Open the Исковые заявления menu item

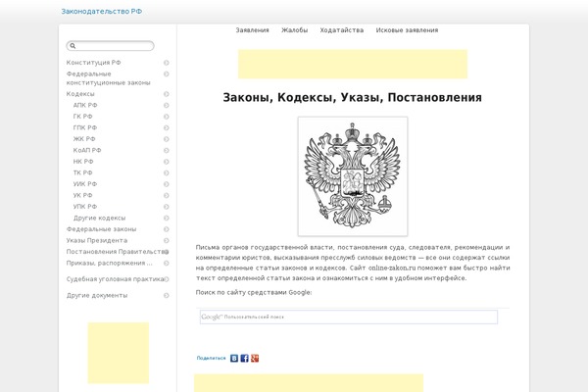click(407, 30)
